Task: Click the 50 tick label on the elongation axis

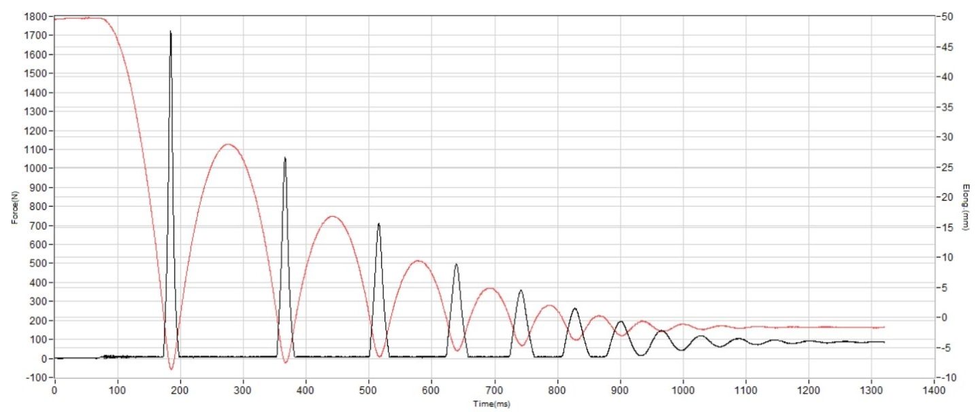Action: [x=947, y=16]
